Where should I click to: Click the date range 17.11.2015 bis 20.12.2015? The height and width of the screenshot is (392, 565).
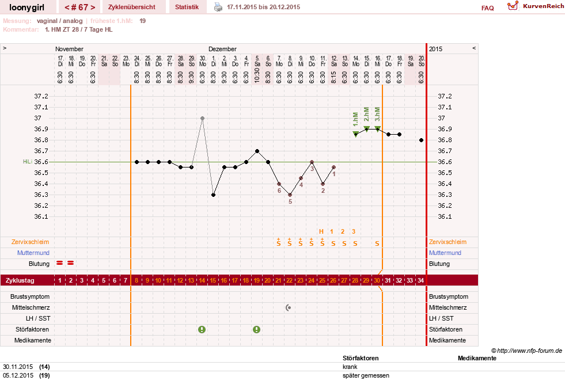point(263,7)
